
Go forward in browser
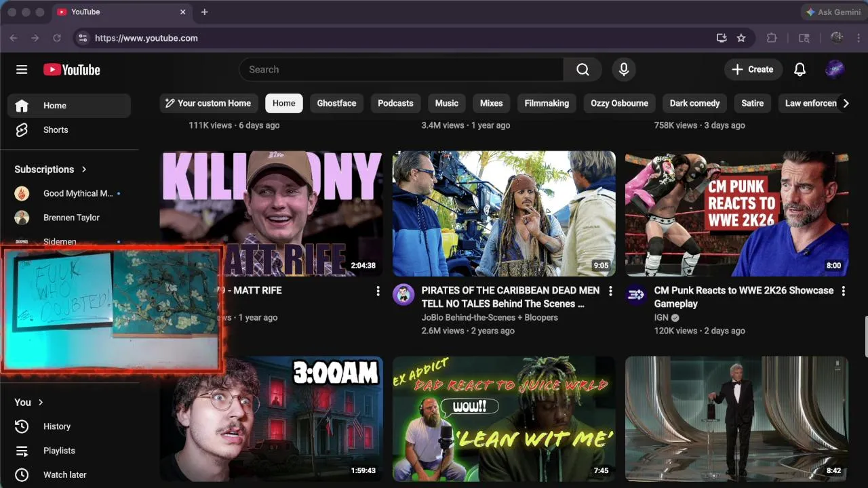tap(35, 38)
